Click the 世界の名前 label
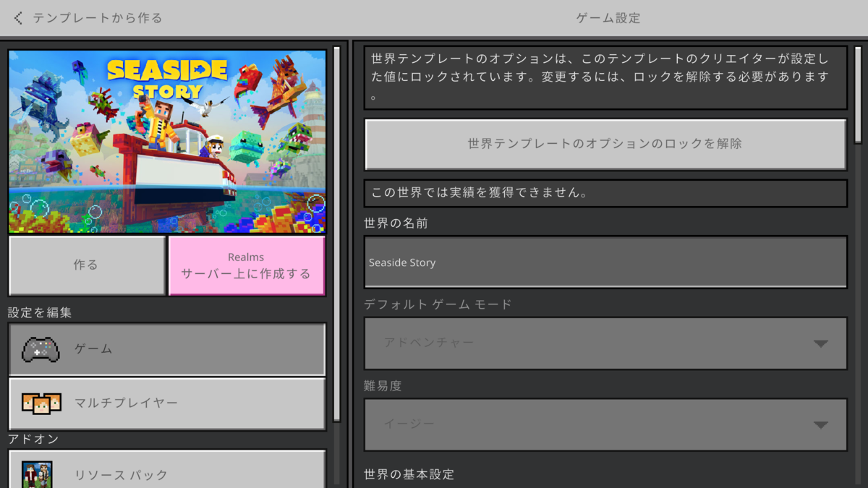Image resolution: width=868 pixels, height=488 pixels. pos(396,223)
